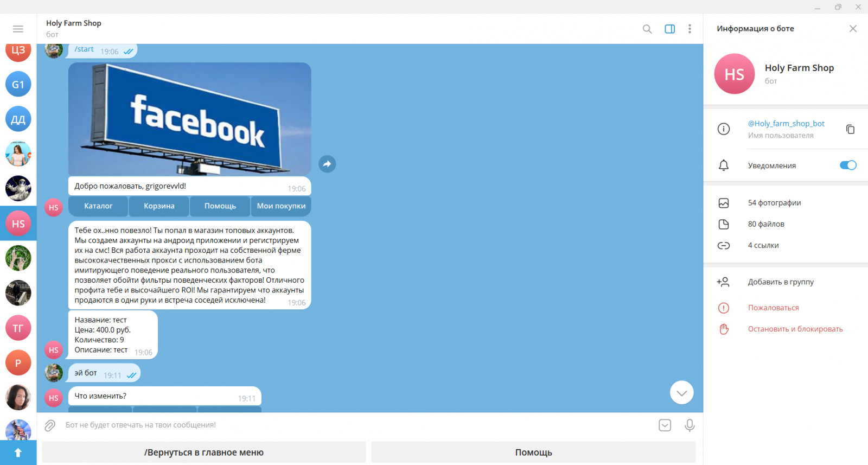Open the 'ДД' chat in sidebar

pyautogui.click(x=18, y=119)
